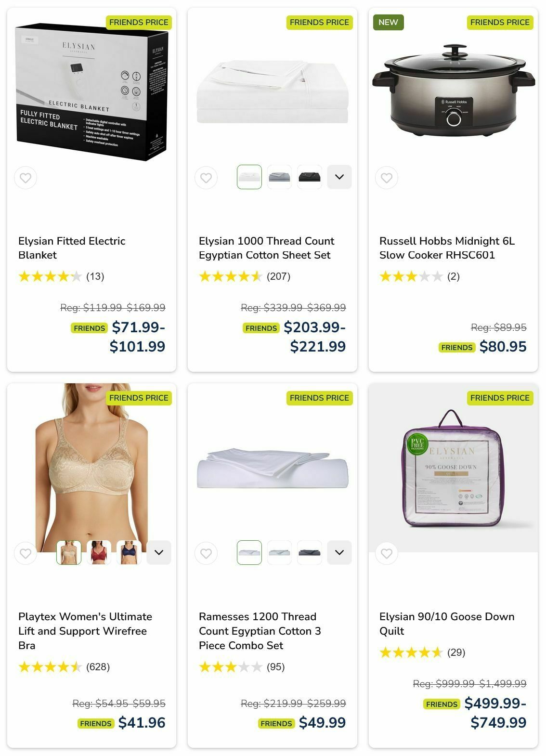
Task: Show more colour options for Playtex Bra
Action: pyautogui.click(x=159, y=552)
